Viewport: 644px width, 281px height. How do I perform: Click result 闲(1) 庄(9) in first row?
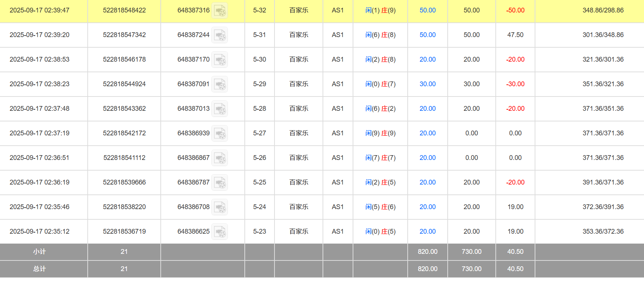point(380,10)
